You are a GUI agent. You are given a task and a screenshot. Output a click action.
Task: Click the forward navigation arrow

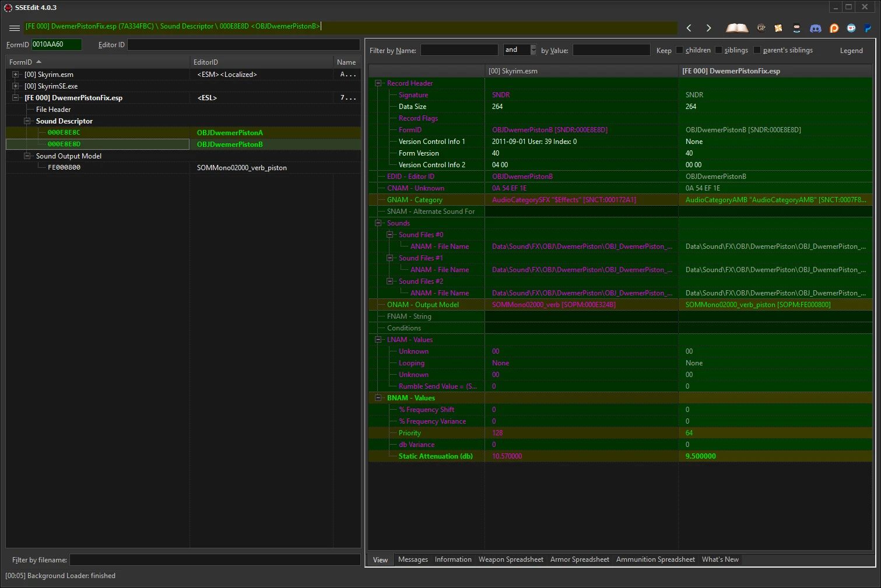pos(708,27)
